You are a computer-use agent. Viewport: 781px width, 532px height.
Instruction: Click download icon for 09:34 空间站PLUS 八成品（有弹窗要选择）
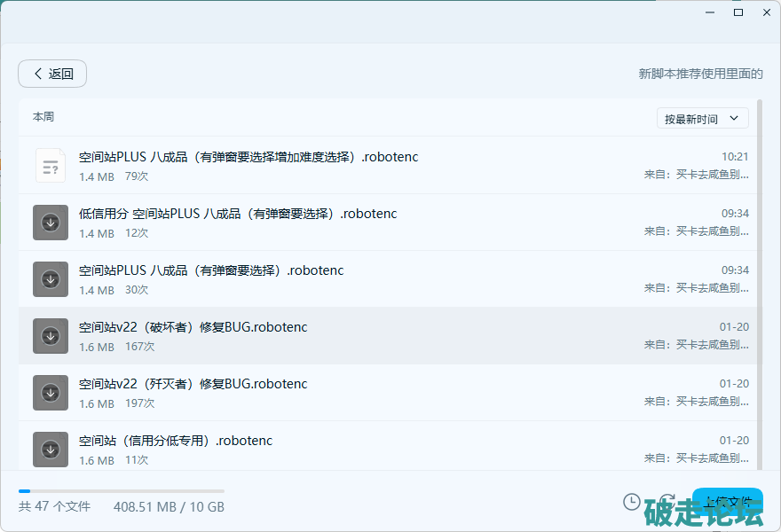(51, 279)
